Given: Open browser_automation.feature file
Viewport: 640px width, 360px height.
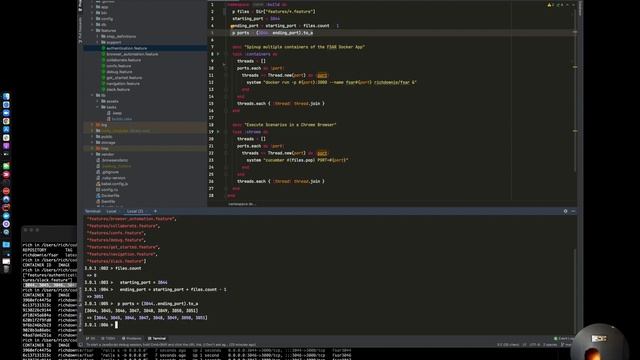Looking at the screenshot, I should (x=132, y=54).
